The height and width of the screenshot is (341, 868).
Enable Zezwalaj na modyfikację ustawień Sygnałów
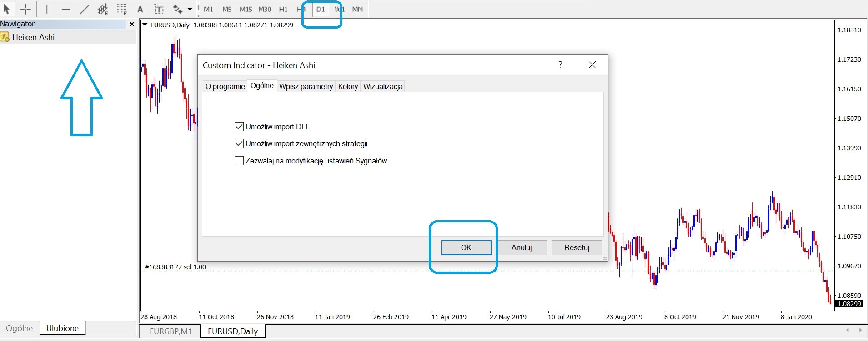click(239, 161)
